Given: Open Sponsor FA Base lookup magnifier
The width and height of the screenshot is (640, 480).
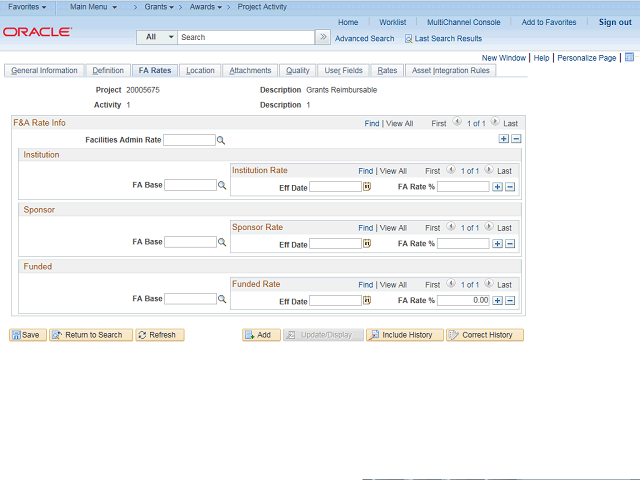Looking at the screenshot, I should click(222, 242).
